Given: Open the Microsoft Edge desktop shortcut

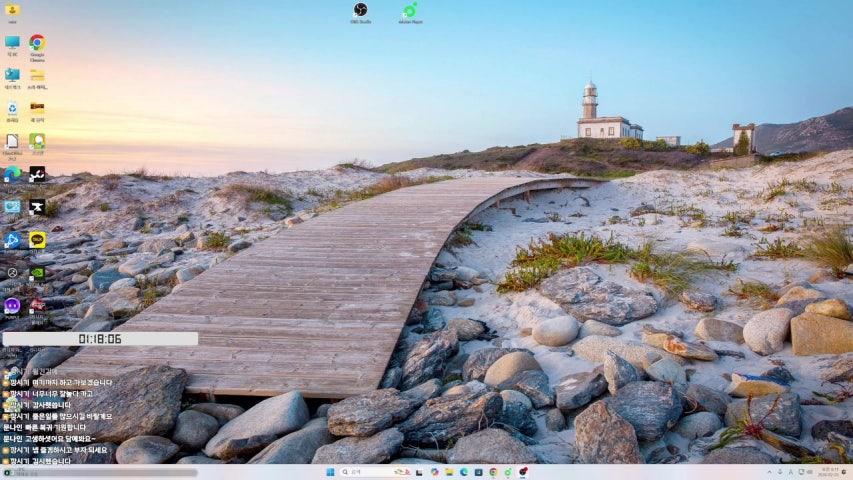Looking at the screenshot, I should (12, 174).
